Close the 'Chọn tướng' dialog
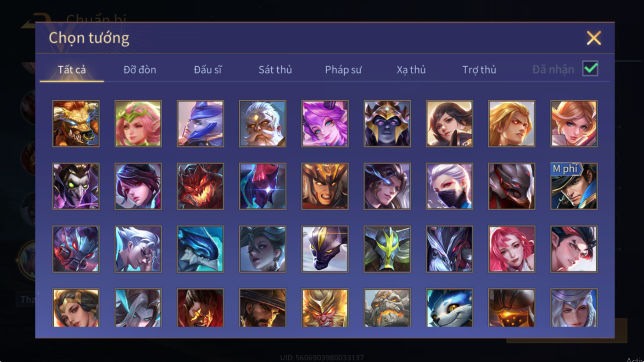This screenshot has width=644, height=362. [x=594, y=38]
